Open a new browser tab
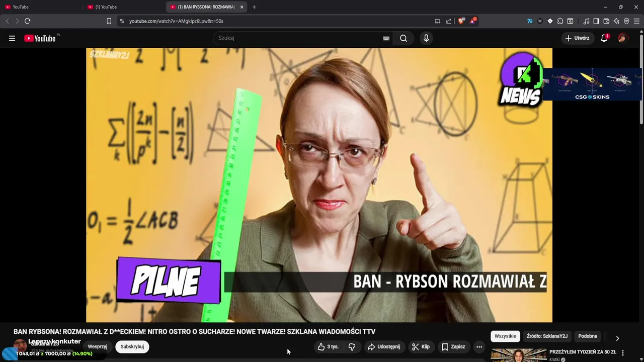644x362 pixels. coord(254,7)
